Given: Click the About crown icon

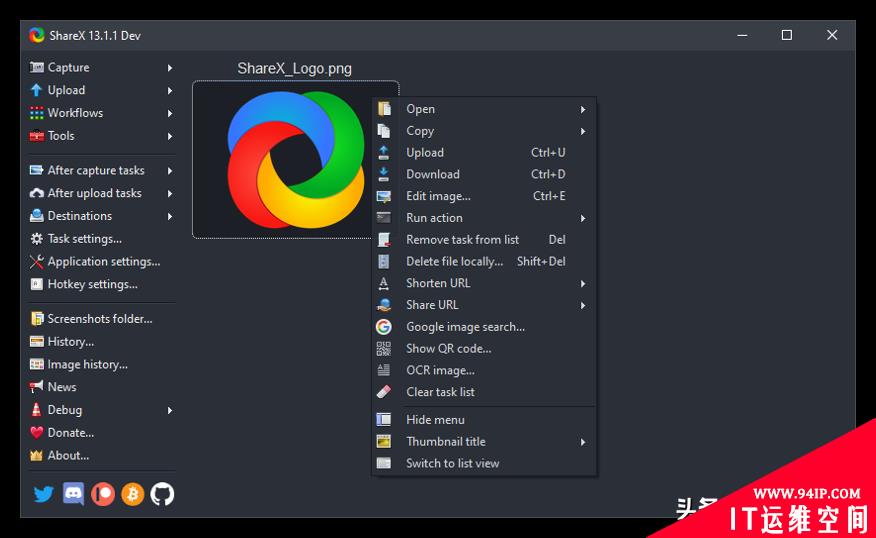Looking at the screenshot, I should 36,455.
